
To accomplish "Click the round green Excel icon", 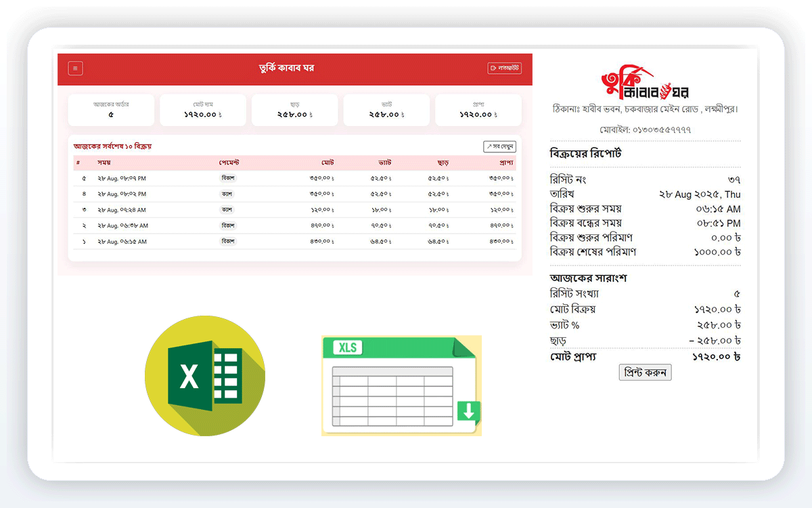I will coord(204,375).
